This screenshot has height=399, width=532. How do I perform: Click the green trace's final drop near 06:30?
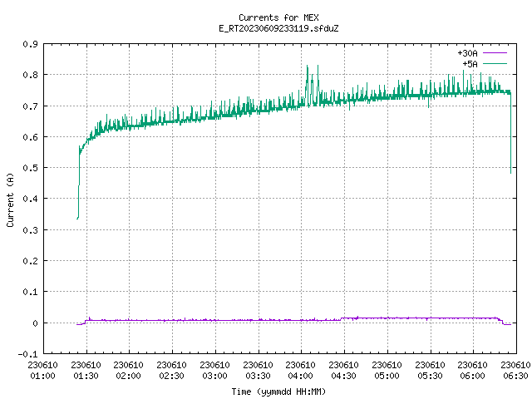coord(510,134)
